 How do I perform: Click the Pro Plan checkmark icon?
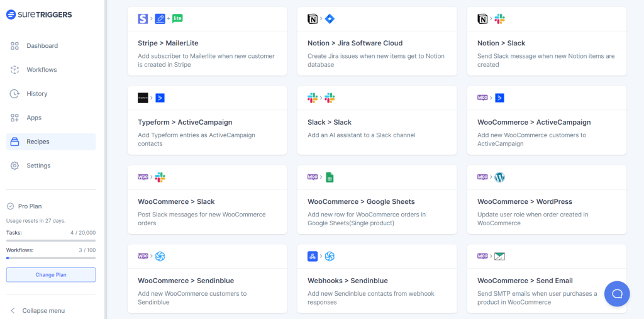10,206
